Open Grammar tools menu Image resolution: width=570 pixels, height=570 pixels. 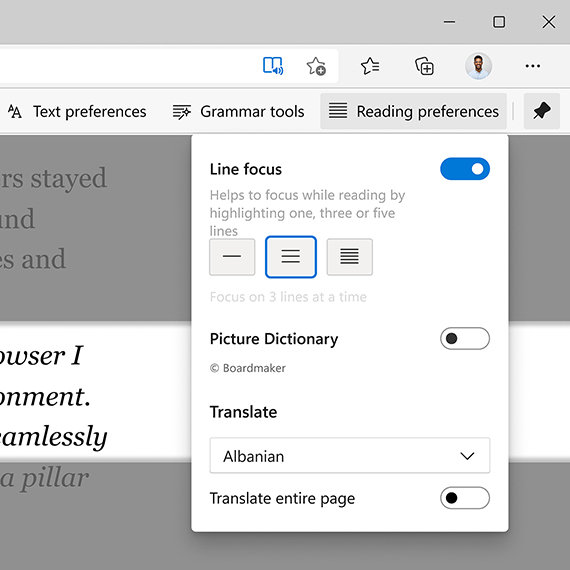[x=238, y=111]
